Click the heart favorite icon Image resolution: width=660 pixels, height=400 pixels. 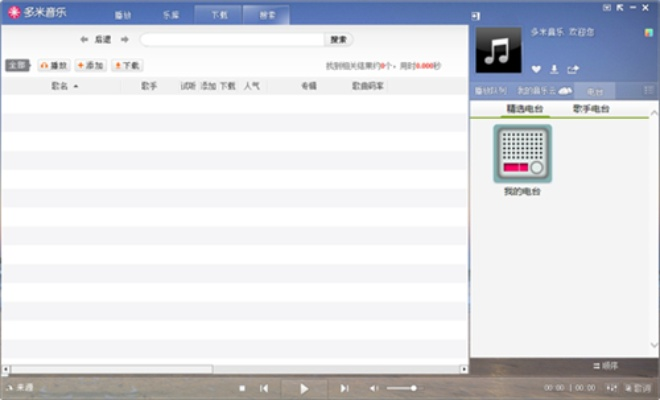pos(536,69)
